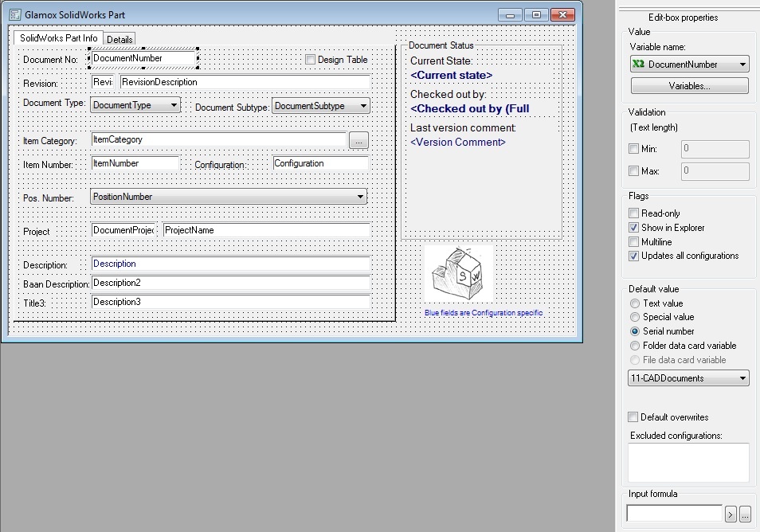Enable the Min text length checkbox
Screen dimensions: 760x532
click(633, 149)
